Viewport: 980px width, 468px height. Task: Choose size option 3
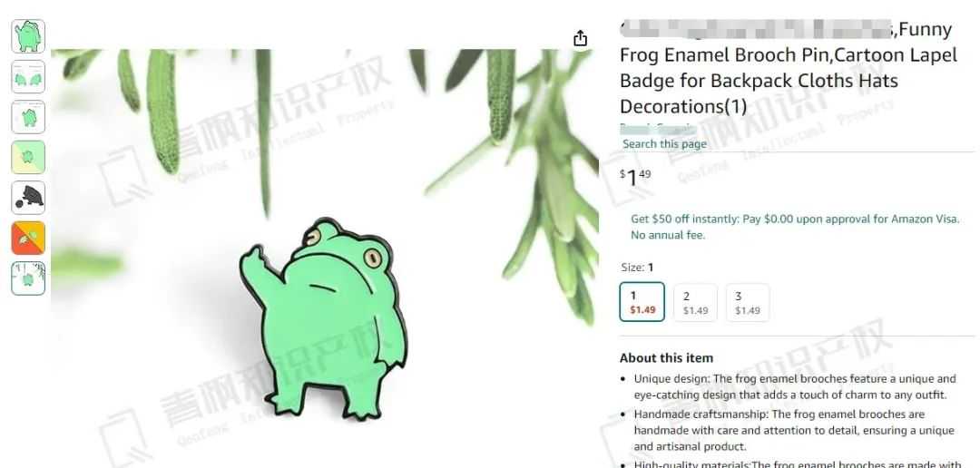(x=748, y=302)
